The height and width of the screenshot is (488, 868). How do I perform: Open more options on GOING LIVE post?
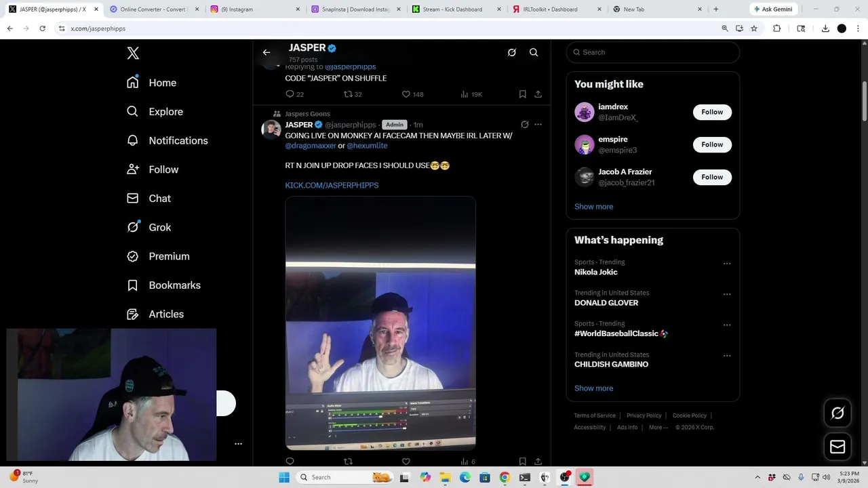[538, 125]
